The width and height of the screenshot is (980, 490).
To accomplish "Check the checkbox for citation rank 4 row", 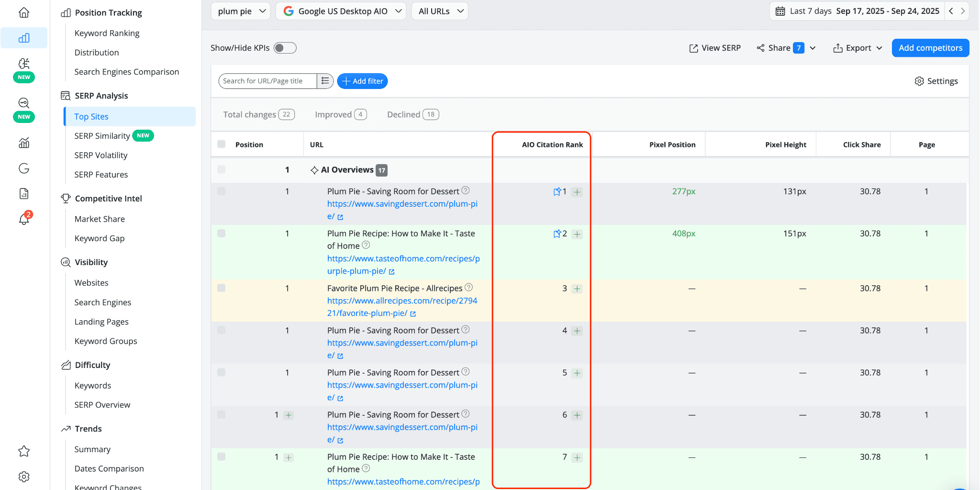I will tap(221, 330).
